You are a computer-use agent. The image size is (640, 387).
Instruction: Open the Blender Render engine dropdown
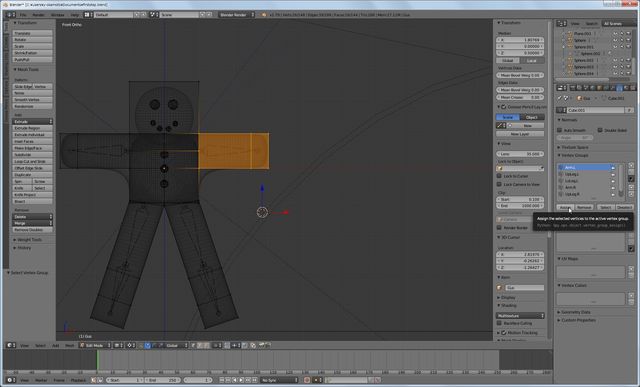236,15
